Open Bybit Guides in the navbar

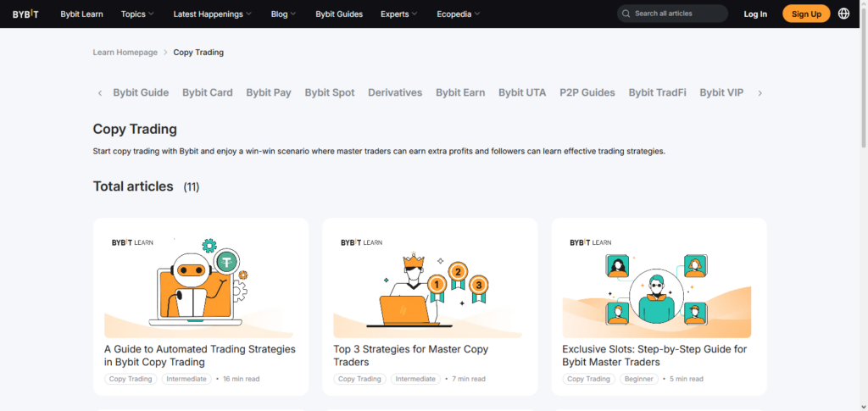tap(339, 14)
